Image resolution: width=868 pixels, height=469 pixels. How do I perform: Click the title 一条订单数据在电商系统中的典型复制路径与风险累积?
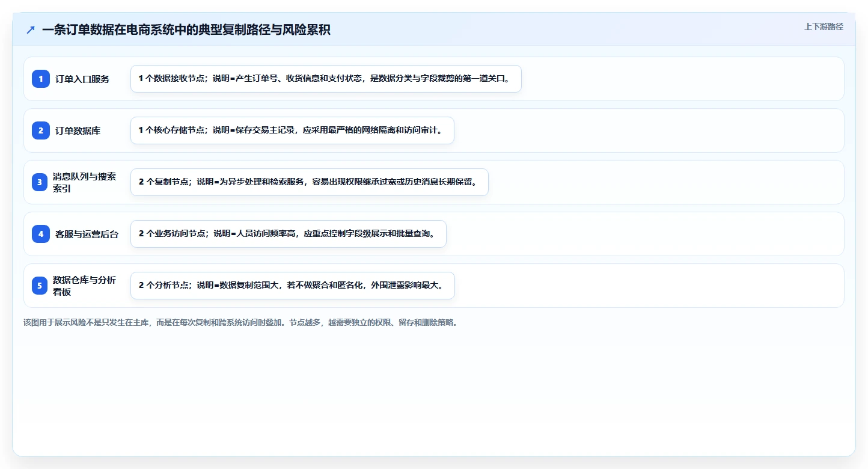[x=186, y=30]
